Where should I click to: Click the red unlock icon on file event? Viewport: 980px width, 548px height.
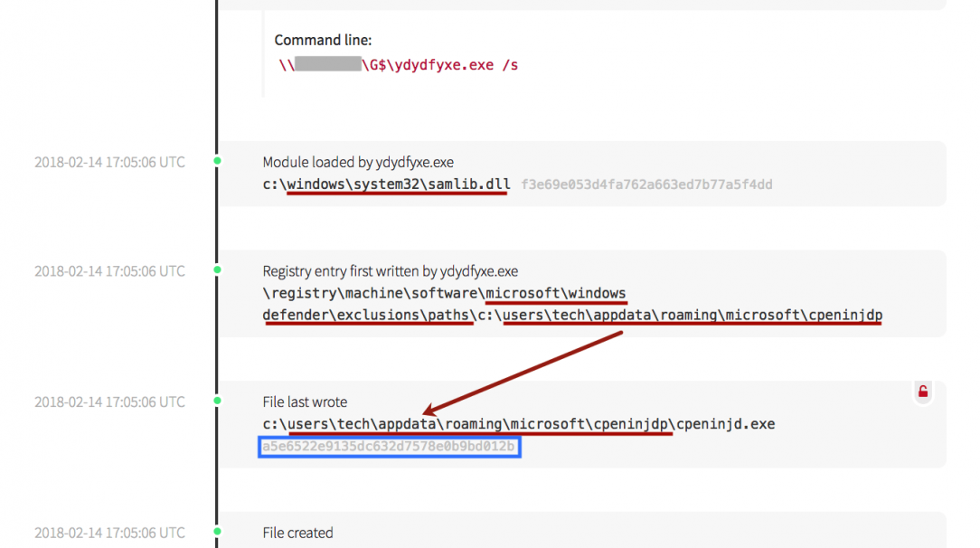pyautogui.click(x=922, y=392)
